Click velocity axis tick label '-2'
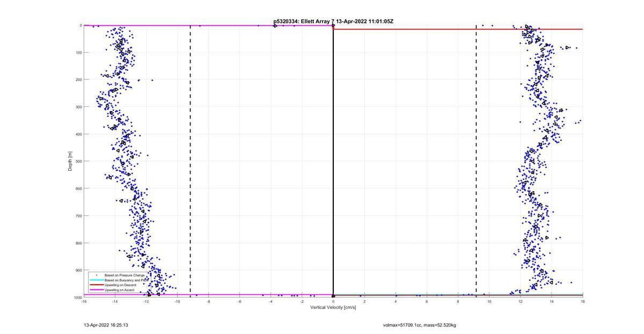 [x=302, y=301]
